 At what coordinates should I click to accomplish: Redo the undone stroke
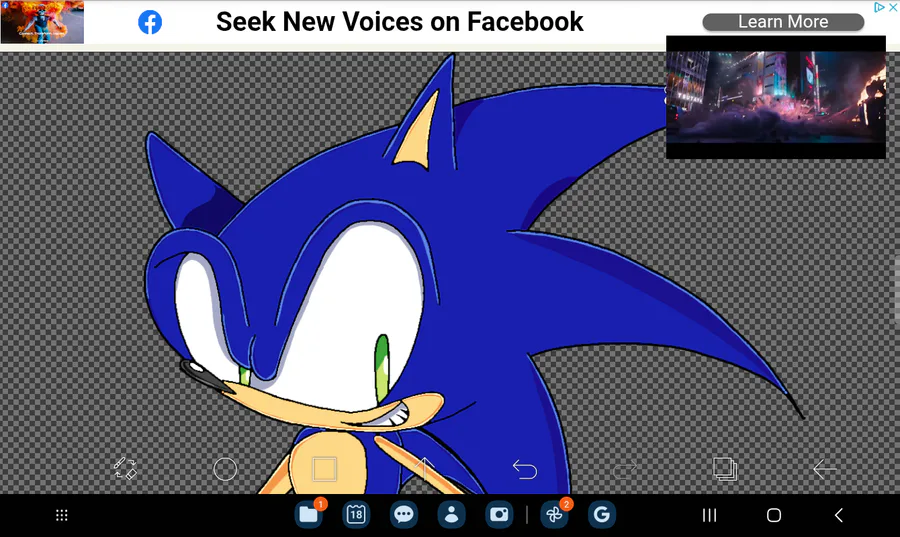(624, 469)
